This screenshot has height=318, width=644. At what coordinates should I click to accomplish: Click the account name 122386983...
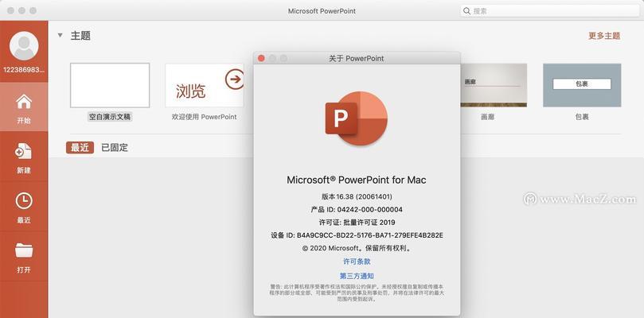[24, 70]
